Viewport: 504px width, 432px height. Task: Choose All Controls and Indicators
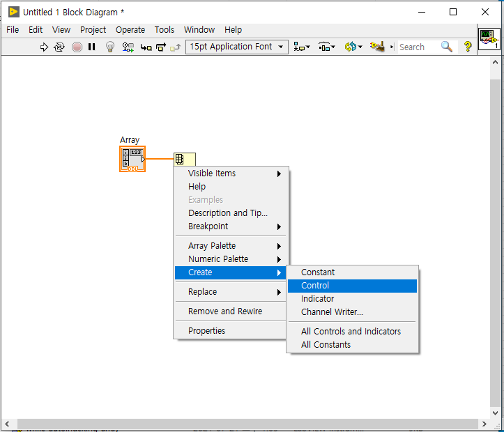(x=352, y=332)
